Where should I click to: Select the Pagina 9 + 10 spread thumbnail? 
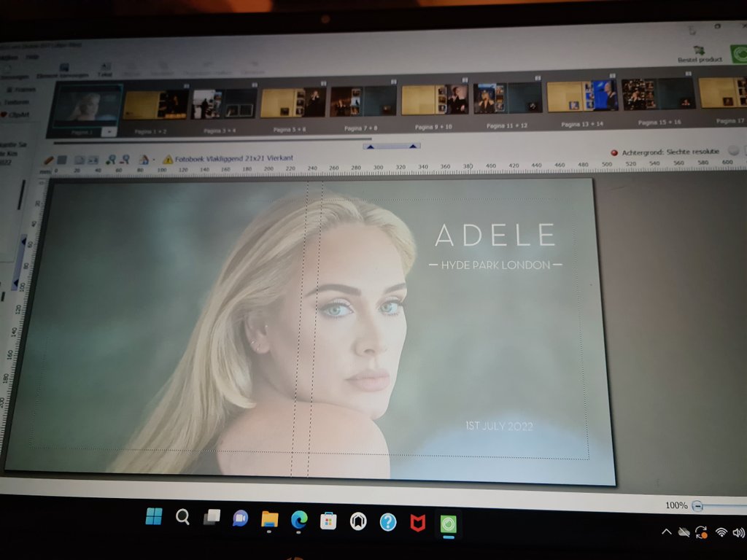pos(435,99)
